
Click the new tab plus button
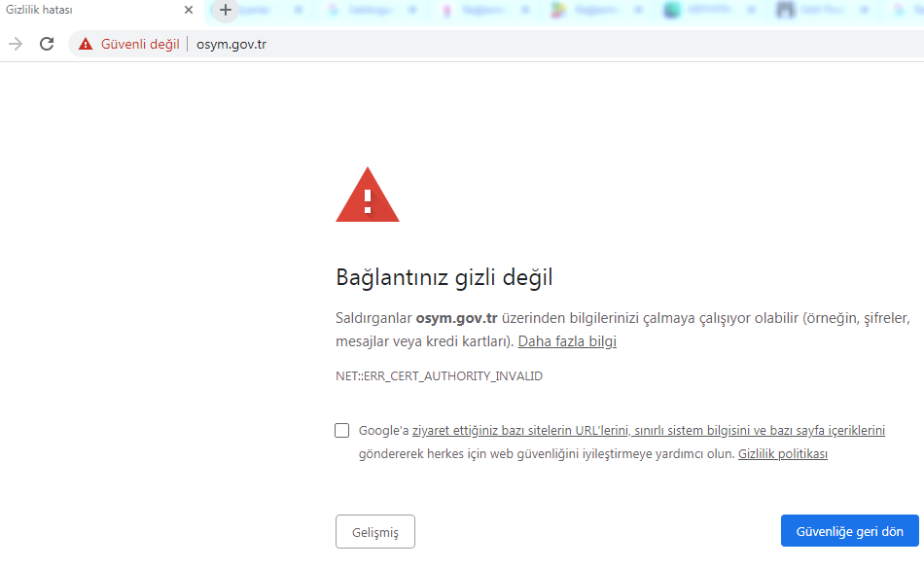pyautogui.click(x=226, y=11)
